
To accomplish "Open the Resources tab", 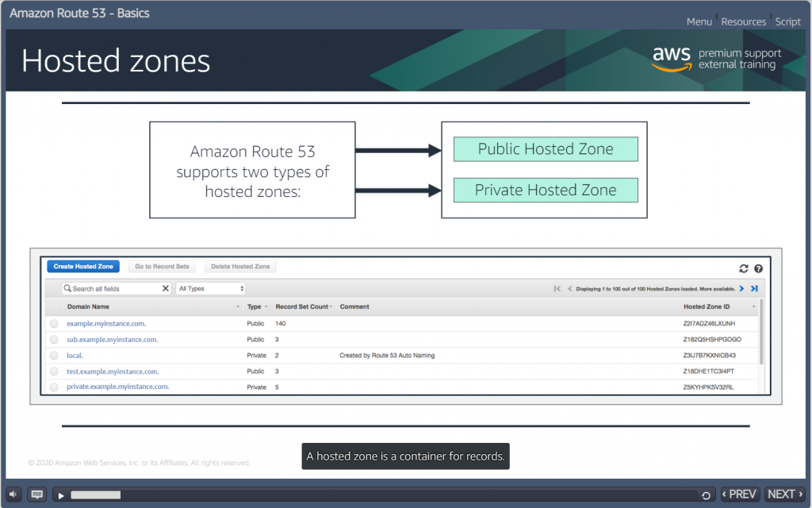I will tap(744, 21).
